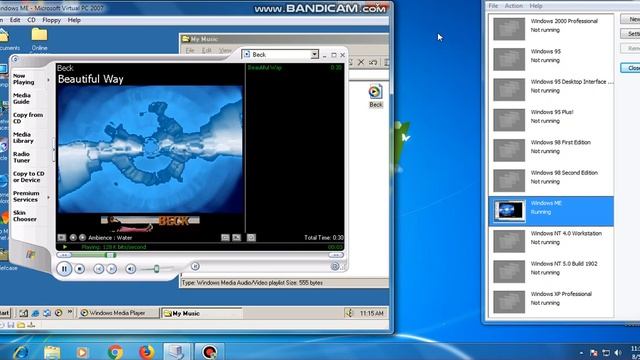The height and width of the screenshot is (360, 640).
Task: Click Delete icon in My Music toolbar
Action: (x=361, y=62)
